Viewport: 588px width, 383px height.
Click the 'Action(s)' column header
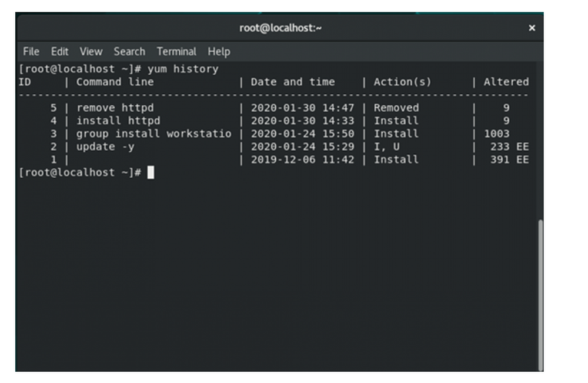coord(402,82)
